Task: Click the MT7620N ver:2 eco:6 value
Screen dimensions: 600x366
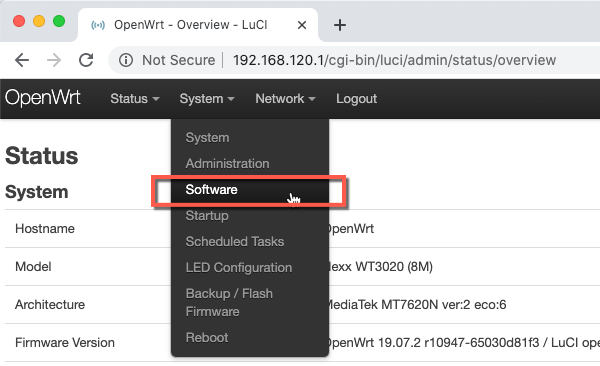Action: point(444,305)
